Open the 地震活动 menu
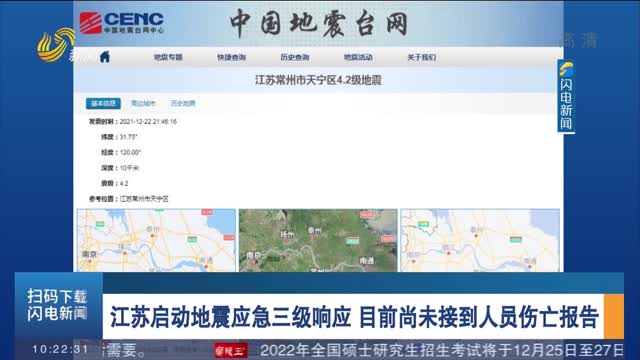640x360 pixels. 358,57
